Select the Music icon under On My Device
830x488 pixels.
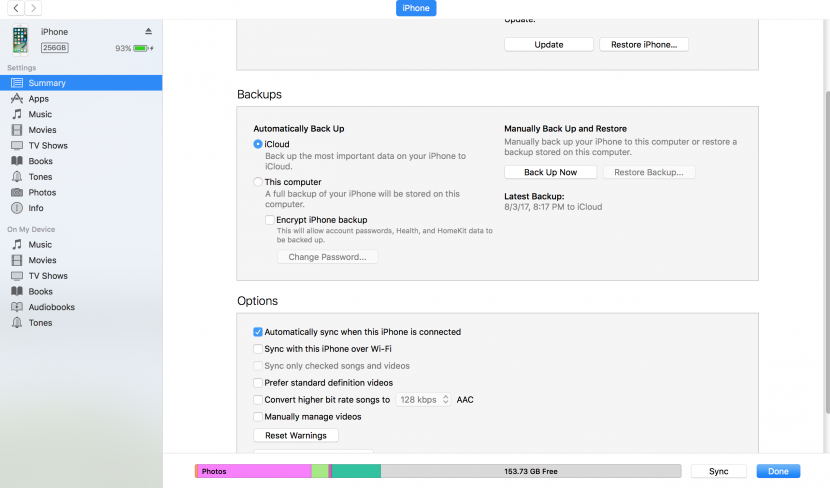[17, 244]
